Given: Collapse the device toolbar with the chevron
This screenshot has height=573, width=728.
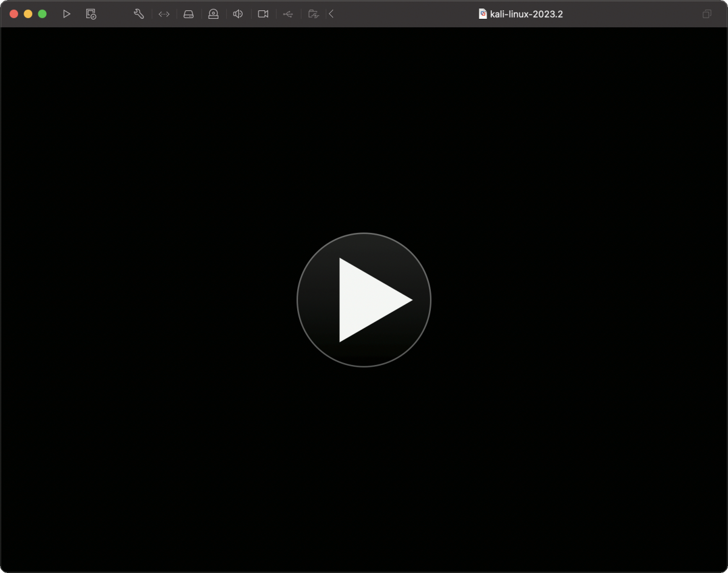Looking at the screenshot, I should click(x=331, y=14).
